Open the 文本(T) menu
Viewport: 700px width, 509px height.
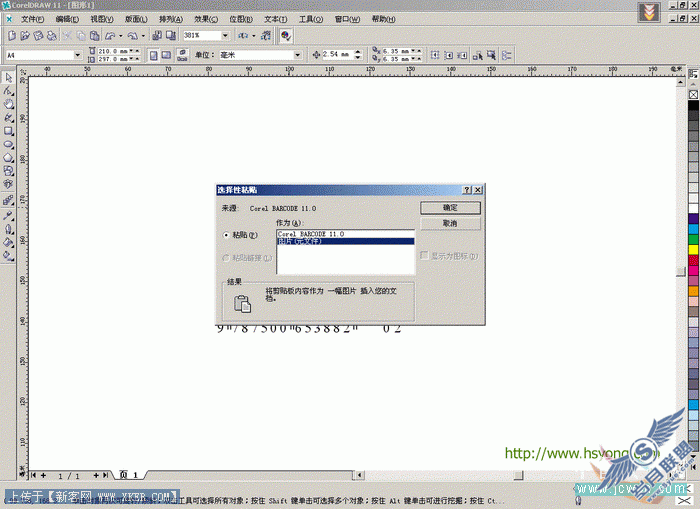(x=275, y=19)
